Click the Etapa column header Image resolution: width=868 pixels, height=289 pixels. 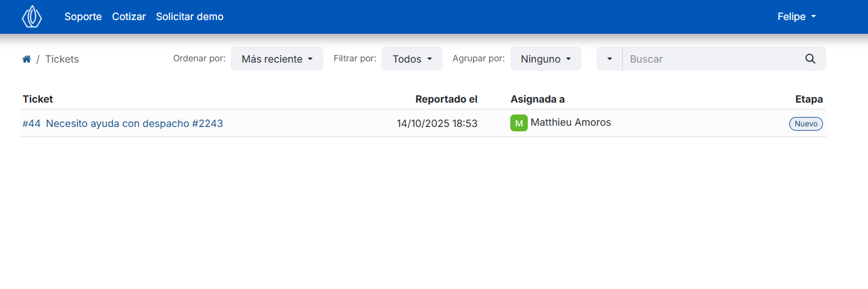point(809,99)
